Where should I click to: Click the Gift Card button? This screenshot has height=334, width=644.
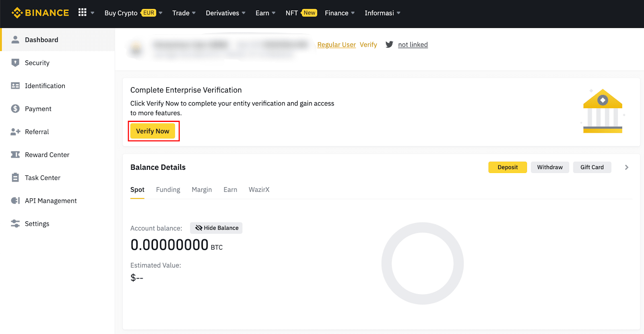click(592, 167)
